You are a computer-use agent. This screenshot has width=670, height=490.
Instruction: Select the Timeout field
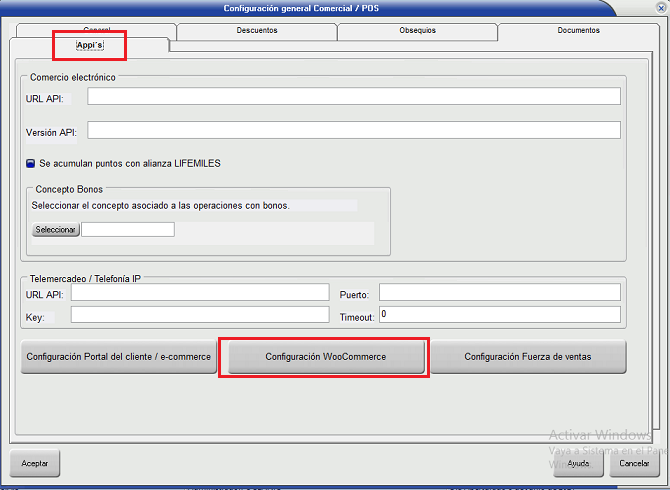click(x=499, y=315)
